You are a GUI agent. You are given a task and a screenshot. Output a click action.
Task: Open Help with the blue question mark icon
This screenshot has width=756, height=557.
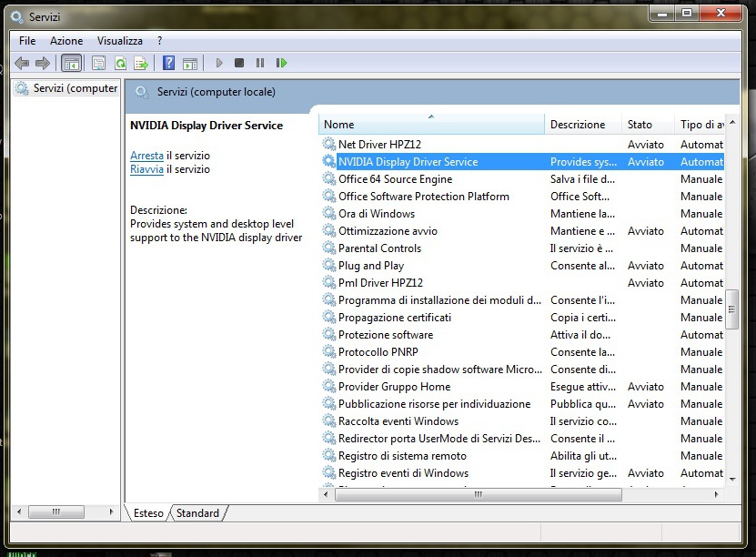tap(168, 63)
